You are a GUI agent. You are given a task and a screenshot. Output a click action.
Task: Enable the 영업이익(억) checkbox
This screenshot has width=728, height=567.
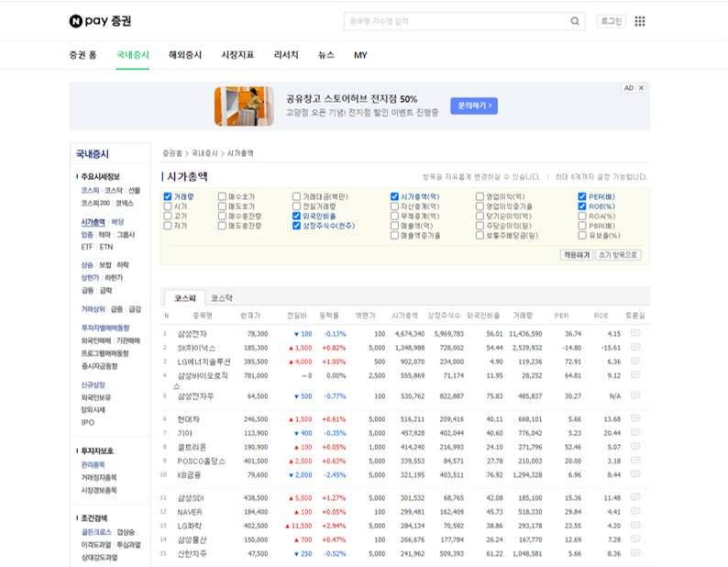point(480,196)
